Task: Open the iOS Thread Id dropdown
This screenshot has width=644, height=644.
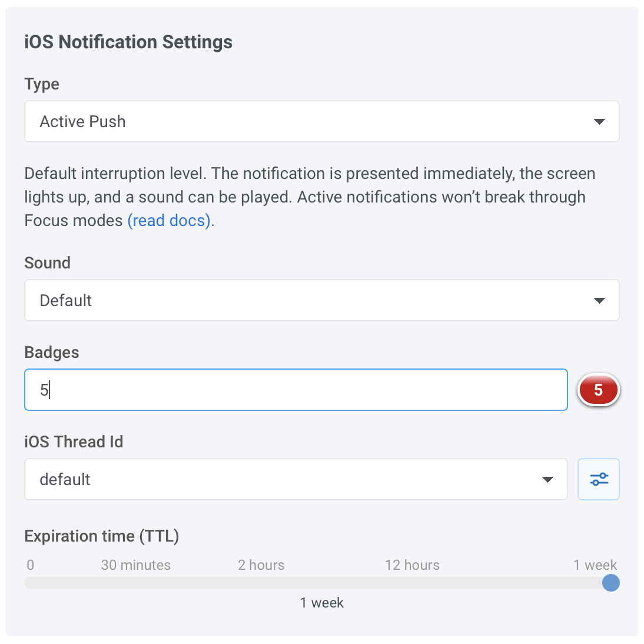Action: pos(296,479)
